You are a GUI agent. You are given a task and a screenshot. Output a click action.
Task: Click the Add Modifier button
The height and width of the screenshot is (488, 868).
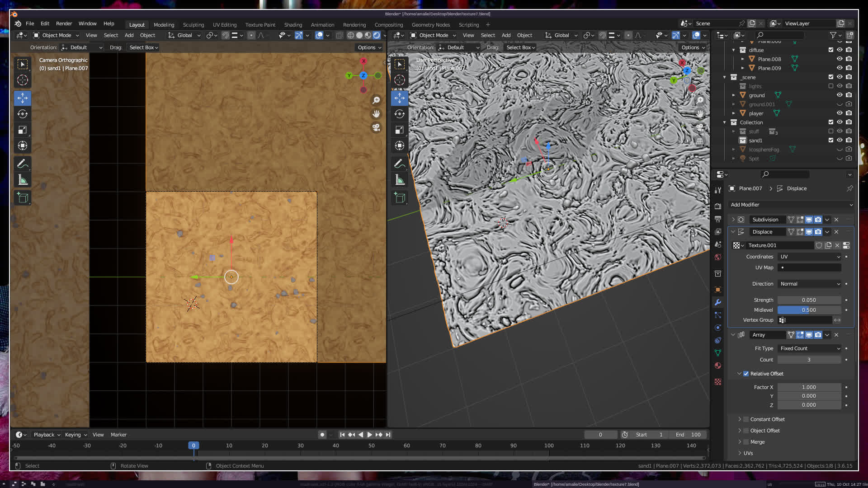(791, 205)
